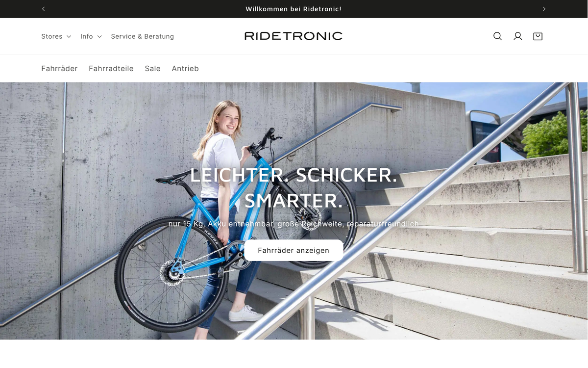
Task: Click the nur 15 Kg subtitle text
Action: (294, 224)
